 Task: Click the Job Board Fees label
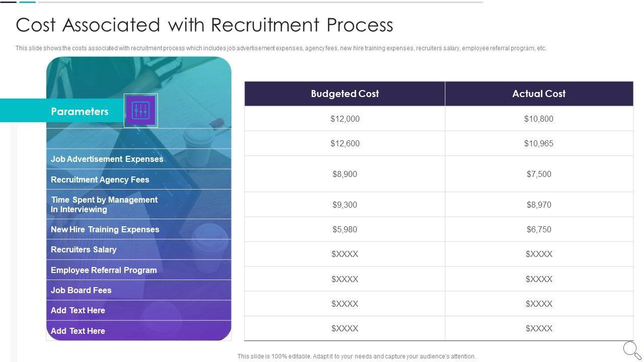tap(81, 290)
